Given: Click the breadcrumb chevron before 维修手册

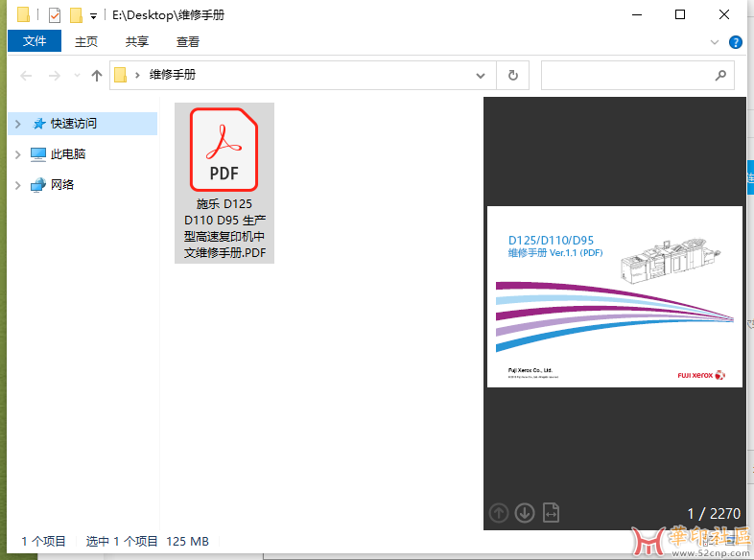Looking at the screenshot, I should [x=137, y=75].
